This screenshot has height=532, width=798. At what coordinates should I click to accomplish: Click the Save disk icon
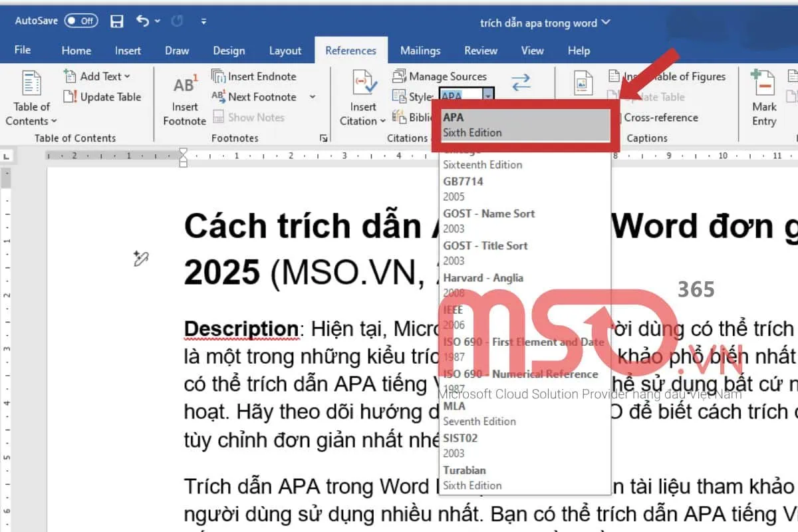pos(117,21)
